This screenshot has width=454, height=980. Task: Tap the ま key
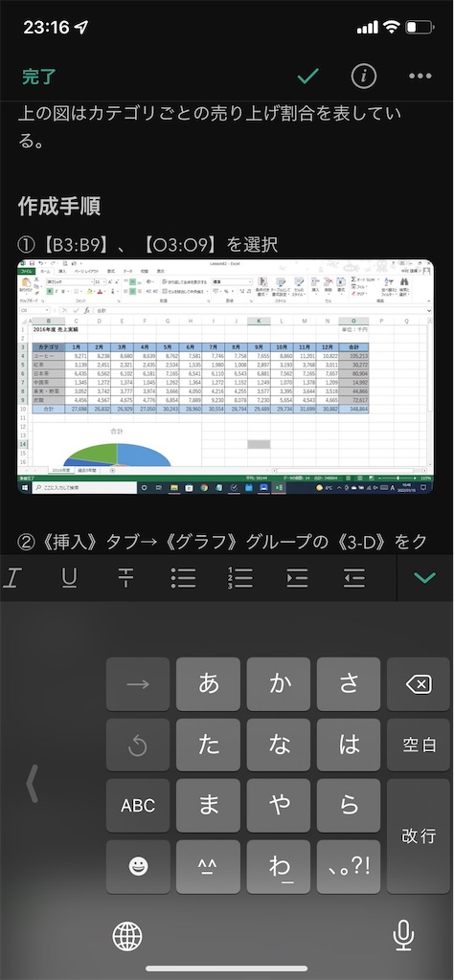[208, 805]
